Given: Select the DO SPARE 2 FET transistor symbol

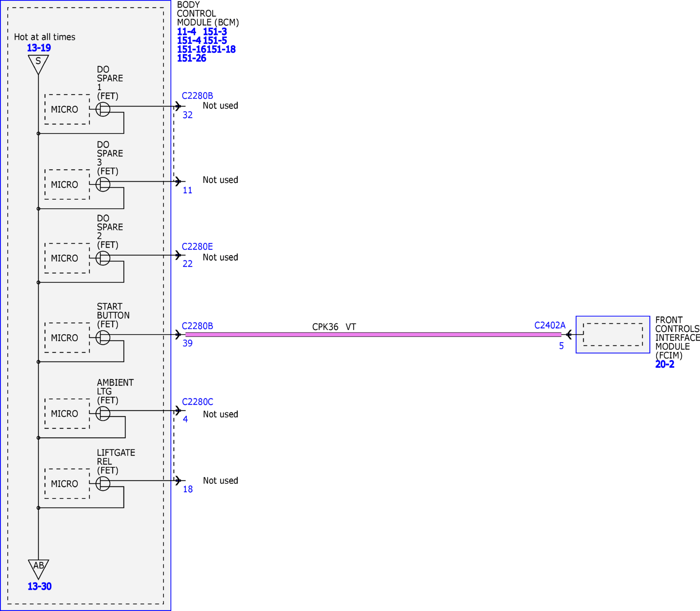Looking at the screenshot, I should [x=103, y=258].
